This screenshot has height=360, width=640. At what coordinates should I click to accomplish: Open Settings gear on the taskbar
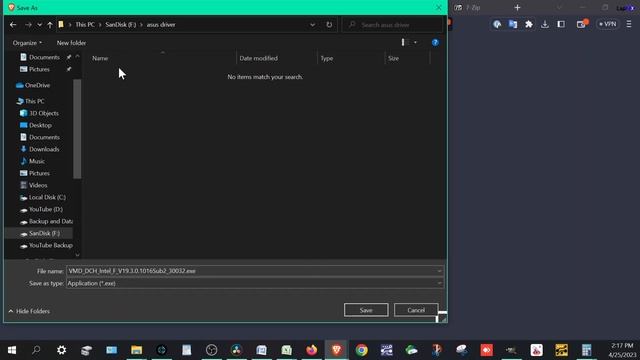62,350
